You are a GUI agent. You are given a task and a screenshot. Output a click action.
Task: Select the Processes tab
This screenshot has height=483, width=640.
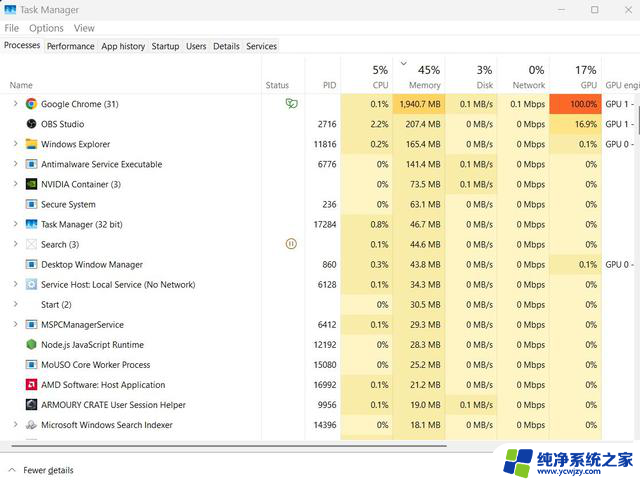click(x=22, y=45)
